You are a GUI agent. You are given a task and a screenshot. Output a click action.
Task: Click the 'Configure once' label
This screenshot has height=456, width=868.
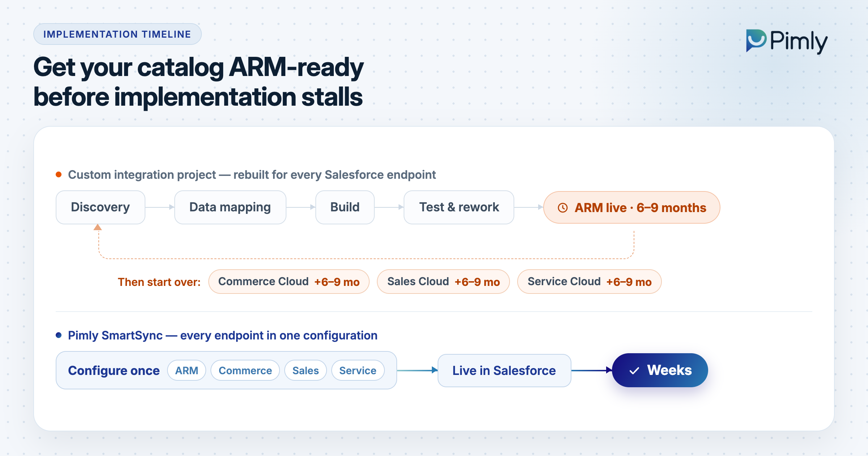(114, 371)
